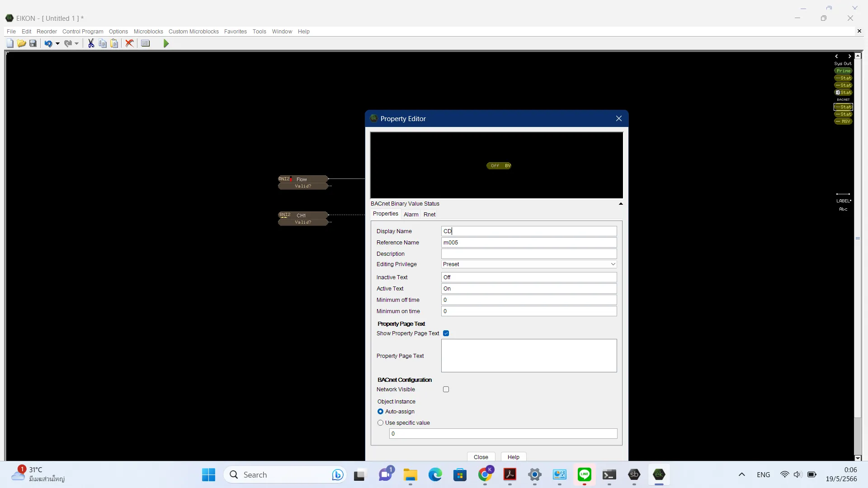Select the ANI2 Flow microblock on canvas
This screenshot has width=868, height=488.
click(x=303, y=183)
